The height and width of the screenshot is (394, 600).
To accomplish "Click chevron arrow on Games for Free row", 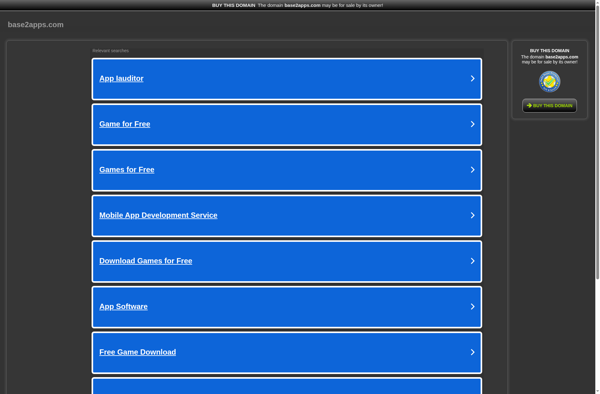I will 473,169.
